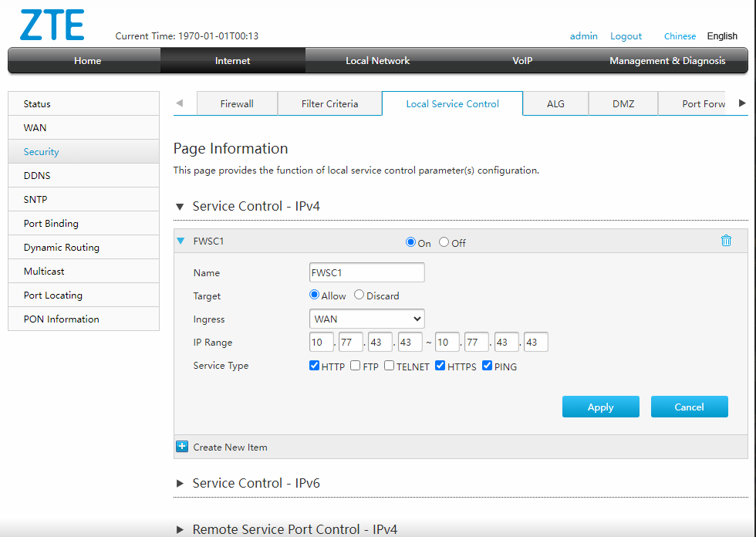Screen dimensions: 756x537
Task: Open WAN in the sidebar
Action: tap(84, 128)
